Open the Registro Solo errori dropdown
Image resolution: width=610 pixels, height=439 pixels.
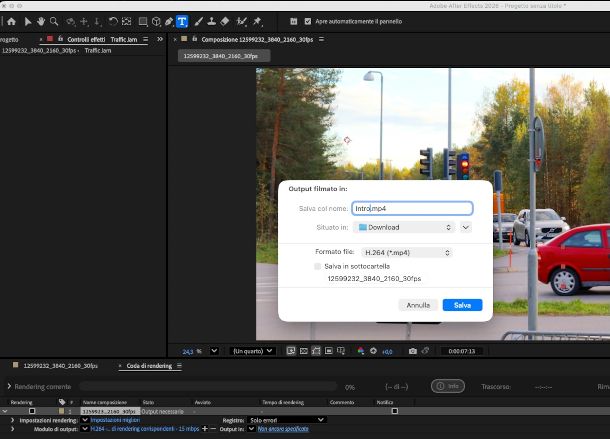[287, 420]
